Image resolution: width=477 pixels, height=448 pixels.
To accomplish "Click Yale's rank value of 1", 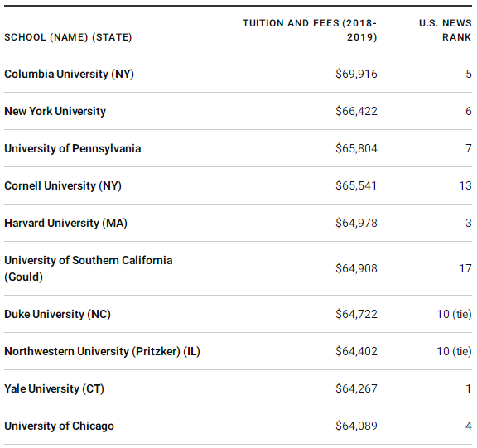I will 469,388.
